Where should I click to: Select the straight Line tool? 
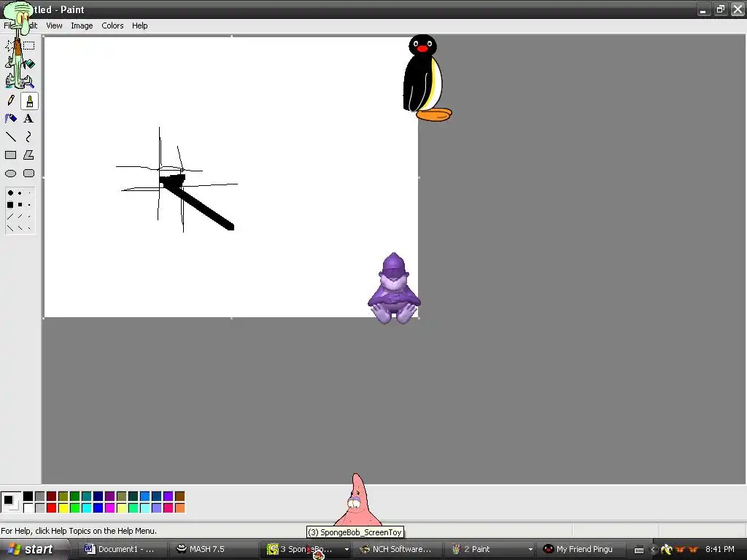click(10, 137)
